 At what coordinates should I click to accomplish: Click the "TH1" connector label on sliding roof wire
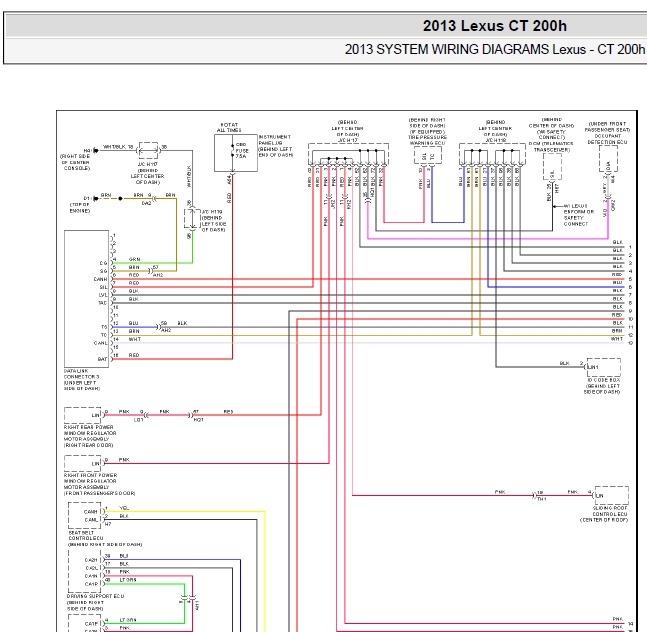[x=541, y=499]
